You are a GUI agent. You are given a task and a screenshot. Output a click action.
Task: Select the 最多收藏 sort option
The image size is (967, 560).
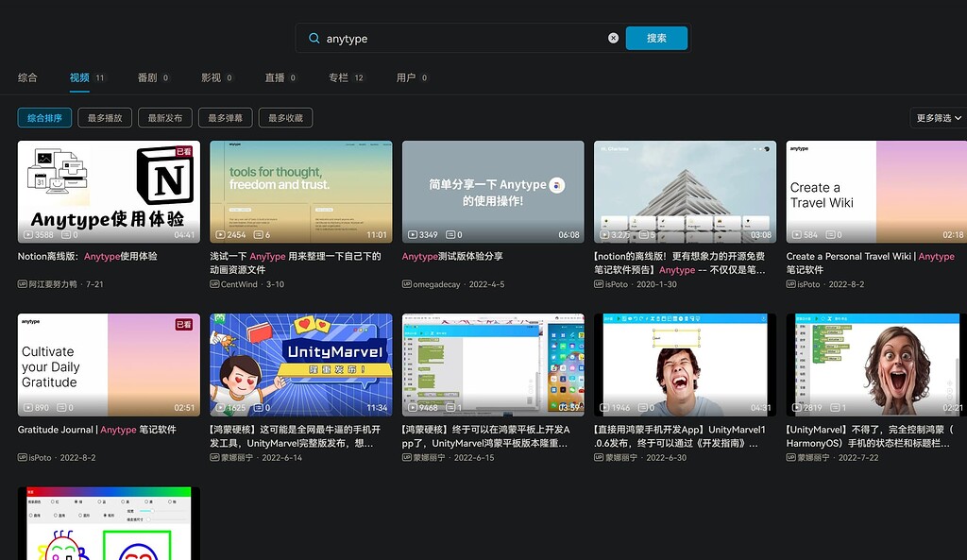point(286,118)
